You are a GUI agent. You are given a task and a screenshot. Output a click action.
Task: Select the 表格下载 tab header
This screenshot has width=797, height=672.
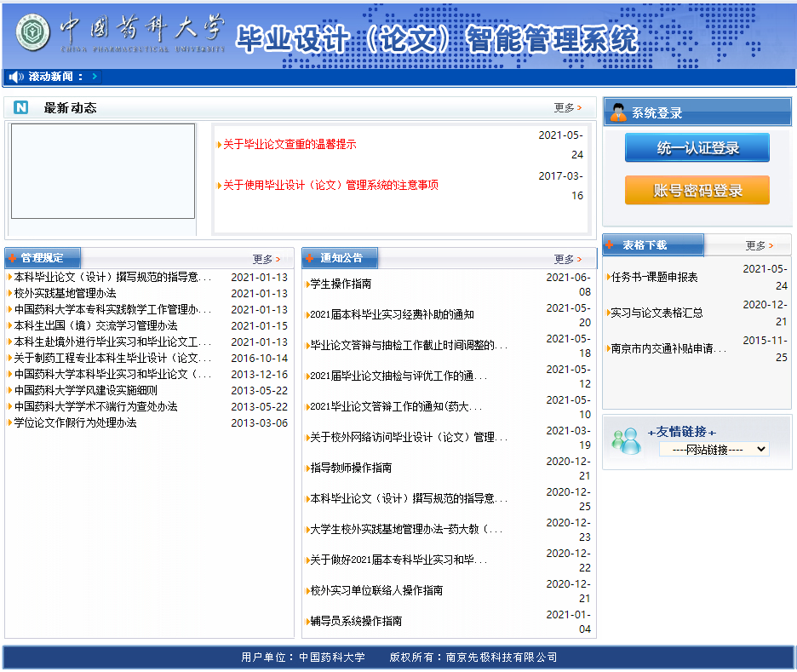coord(645,245)
